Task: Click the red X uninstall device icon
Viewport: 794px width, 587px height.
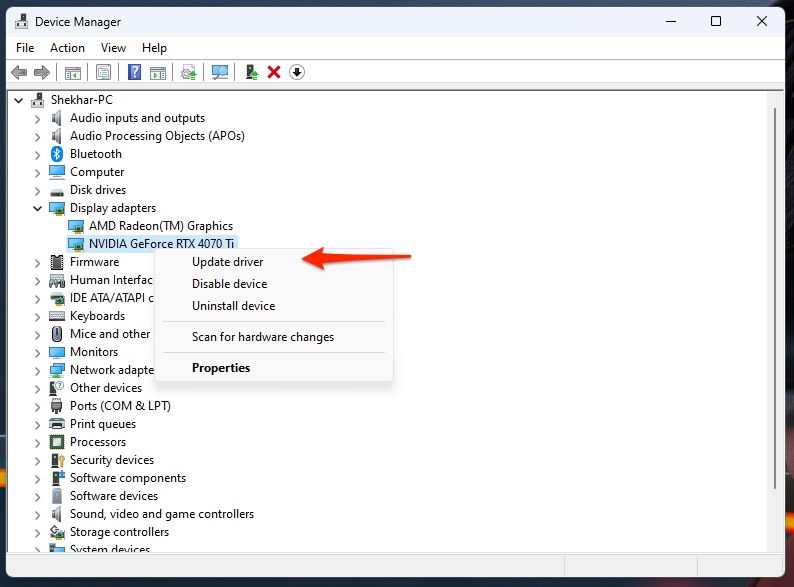Action: pos(274,72)
